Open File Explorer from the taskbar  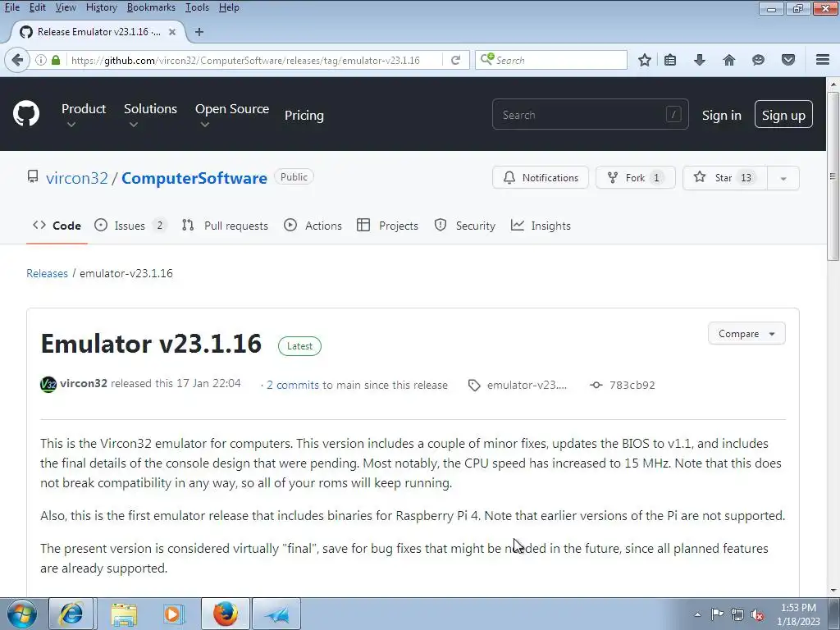(124, 614)
